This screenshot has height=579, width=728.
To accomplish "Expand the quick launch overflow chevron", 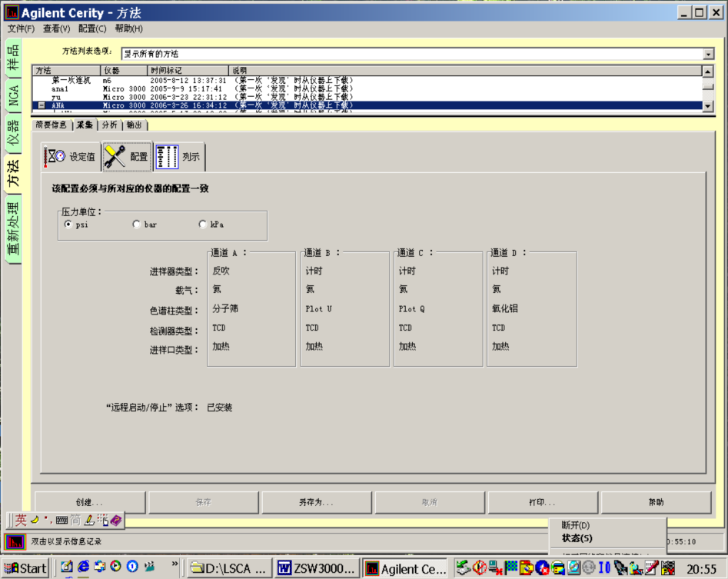I will 175,564.
